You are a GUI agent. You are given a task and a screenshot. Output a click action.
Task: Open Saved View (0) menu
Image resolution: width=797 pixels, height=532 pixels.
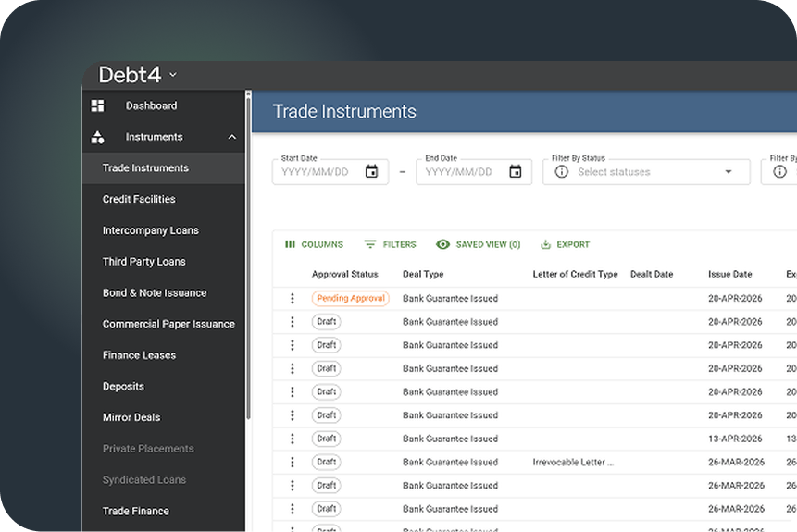click(x=479, y=244)
